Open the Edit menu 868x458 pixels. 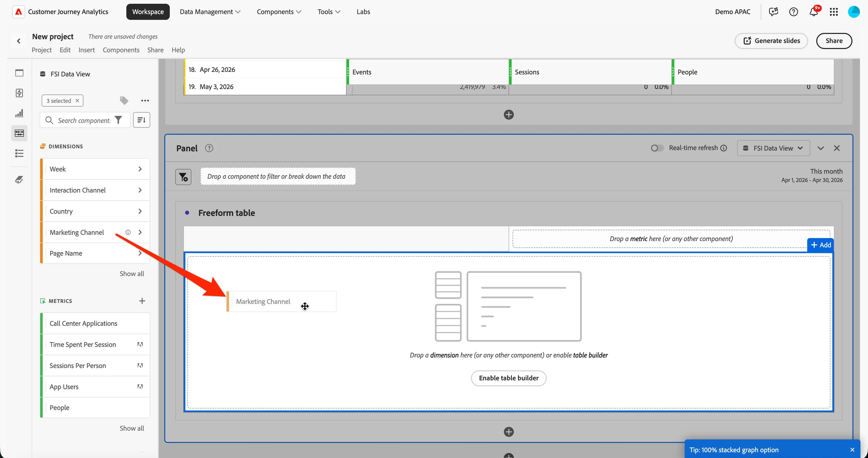tap(65, 50)
